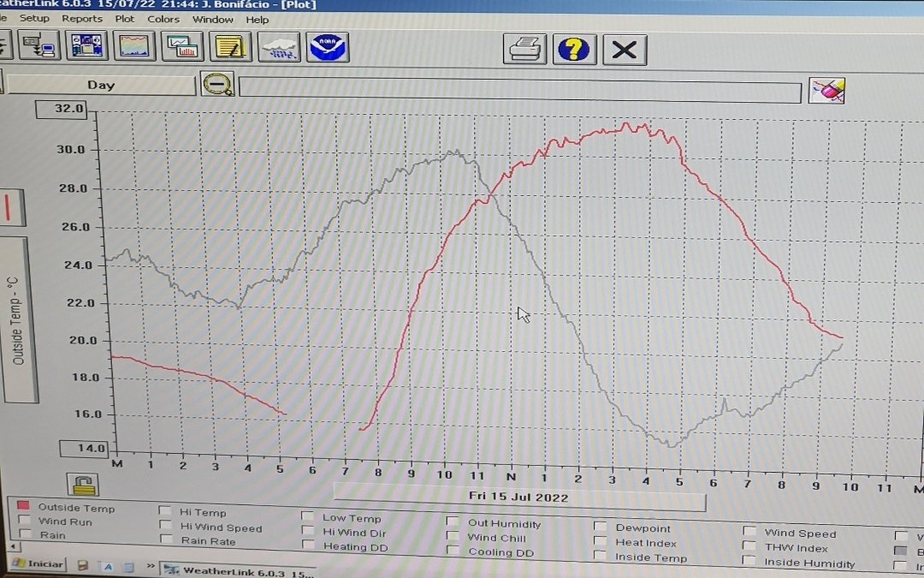Enable the THW Index checkbox

tap(749, 546)
